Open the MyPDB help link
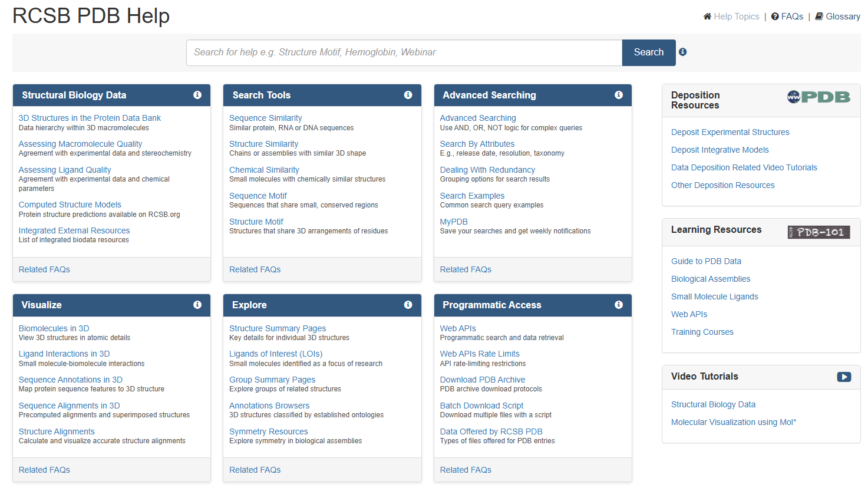The width and height of the screenshot is (868, 491). coord(453,221)
